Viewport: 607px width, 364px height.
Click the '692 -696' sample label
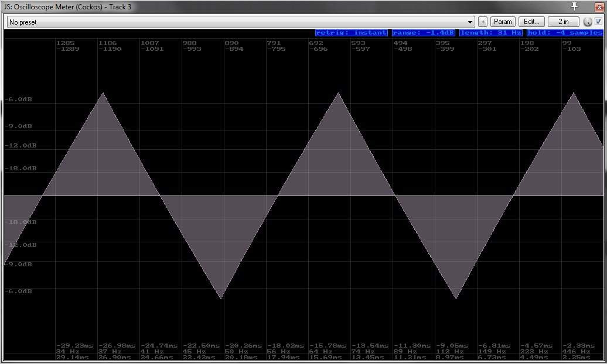tap(319, 46)
